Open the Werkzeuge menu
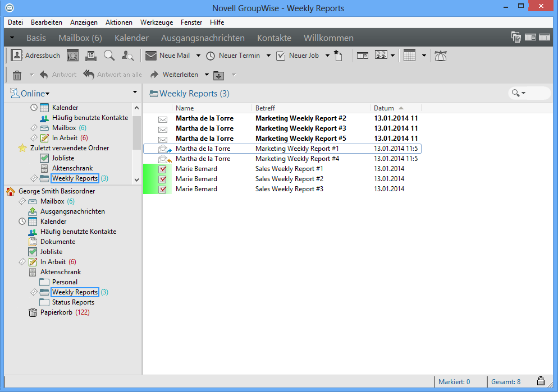 [157, 22]
